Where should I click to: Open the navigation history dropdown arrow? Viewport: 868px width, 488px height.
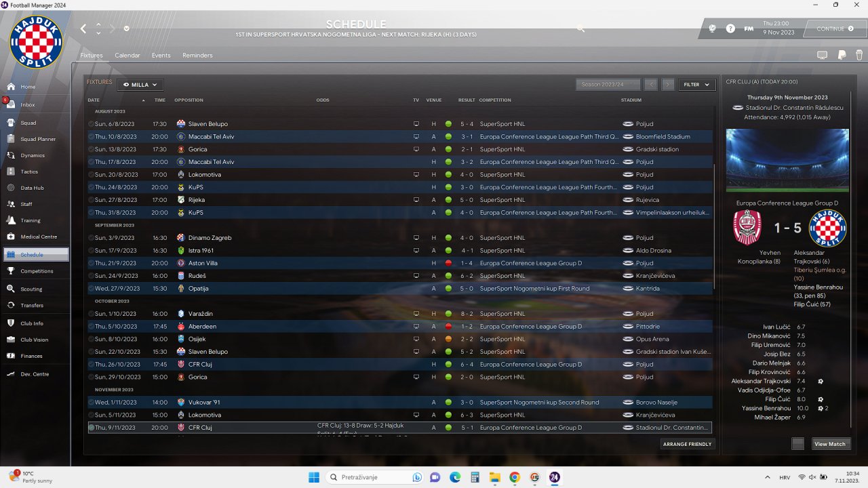pos(126,28)
